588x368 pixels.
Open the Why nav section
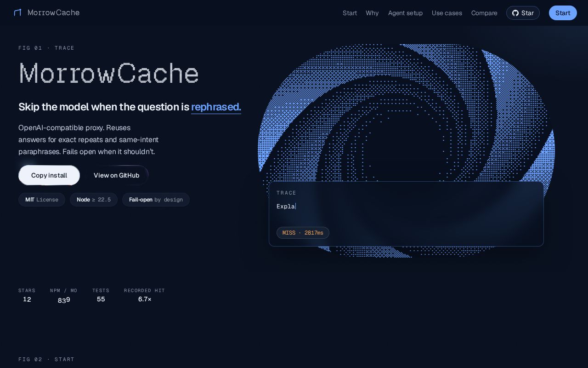(x=372, y=13)
